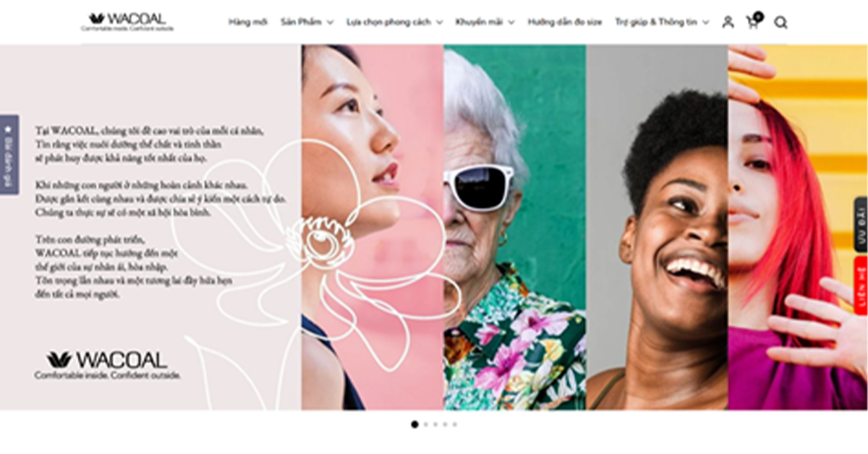This screenshot has width=868, height=454.
Task: Select the last carousel dot
Action: (x=454, y=424)
